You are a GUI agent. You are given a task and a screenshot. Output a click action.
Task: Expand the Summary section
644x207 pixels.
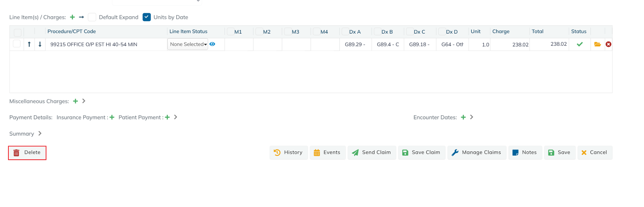click(x=40, y=133)
